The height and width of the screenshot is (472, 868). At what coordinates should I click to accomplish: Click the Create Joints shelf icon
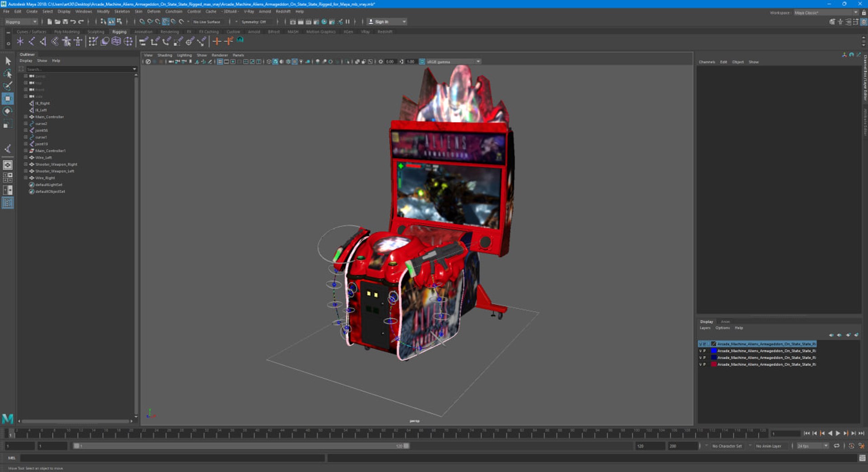[32, 42]
